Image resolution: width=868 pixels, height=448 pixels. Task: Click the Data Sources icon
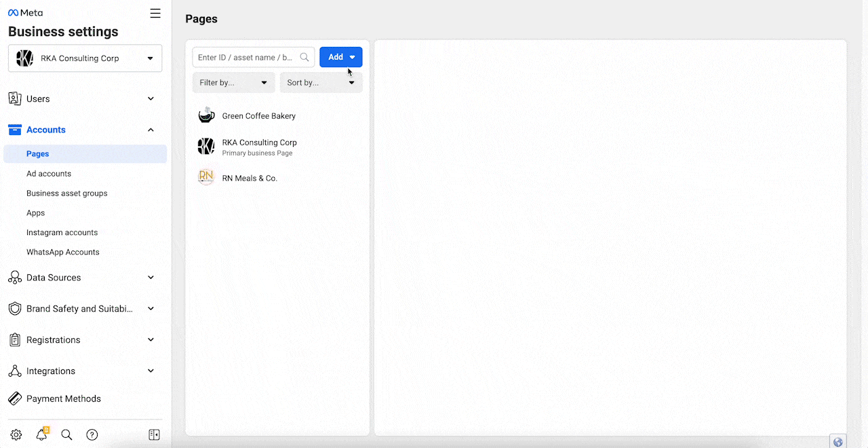(x=15, y=278)
